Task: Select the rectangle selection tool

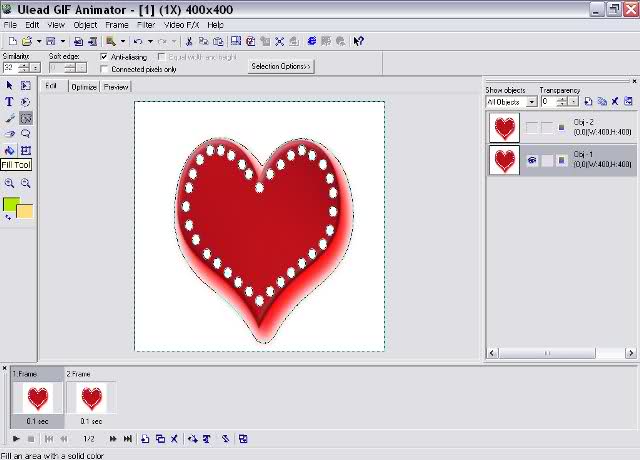Action: [26, 86]
